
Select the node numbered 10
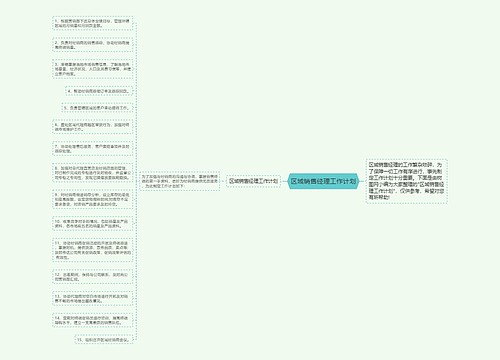click(x=93, y=223)
